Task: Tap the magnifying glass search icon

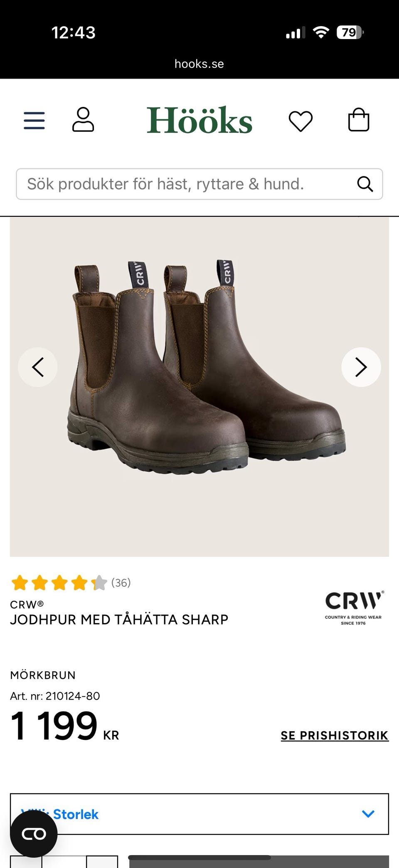Action: (x=365, y=184)
